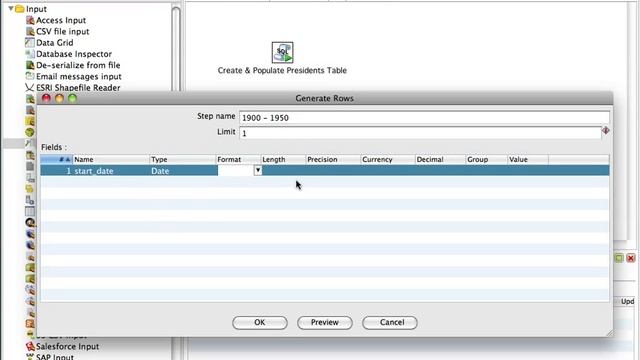Close the Generate Rows dialog

(x=46, y=98)
